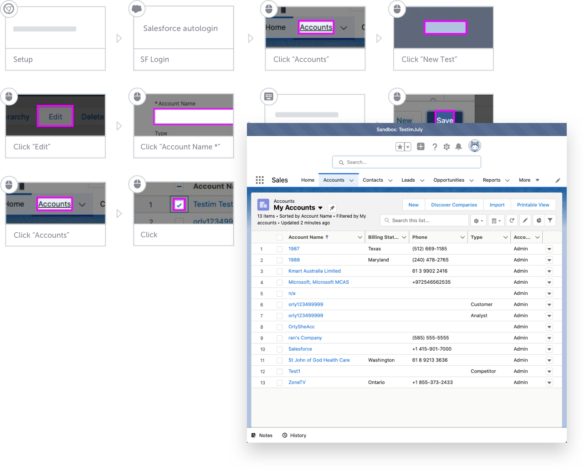Image resolution: width=585 pixels, height=470 pixels.
Task: Expand the More navigation menu
Action: pos(529,180)
